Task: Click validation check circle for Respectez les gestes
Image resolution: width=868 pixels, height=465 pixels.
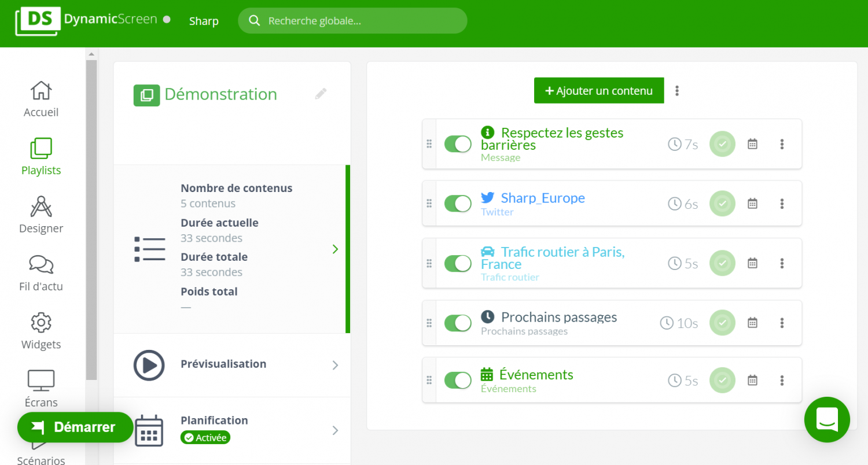Action: 722,144
